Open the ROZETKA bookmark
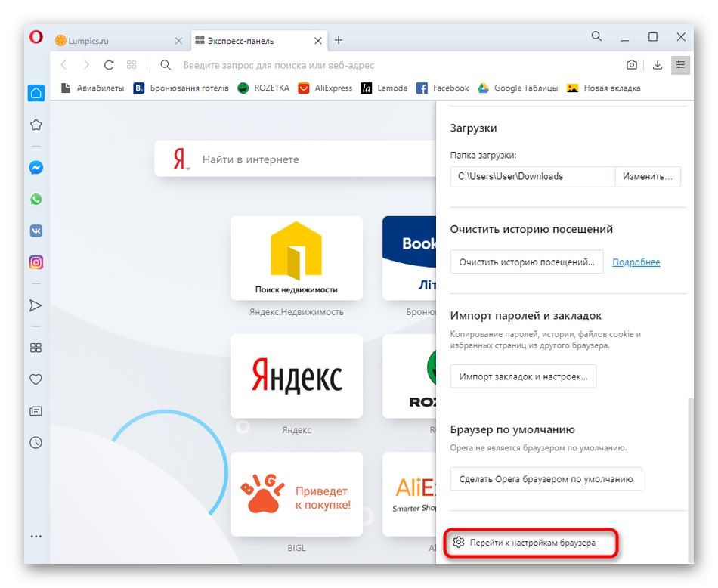Viewport: 718px width, 588px height. click(264, 88)
